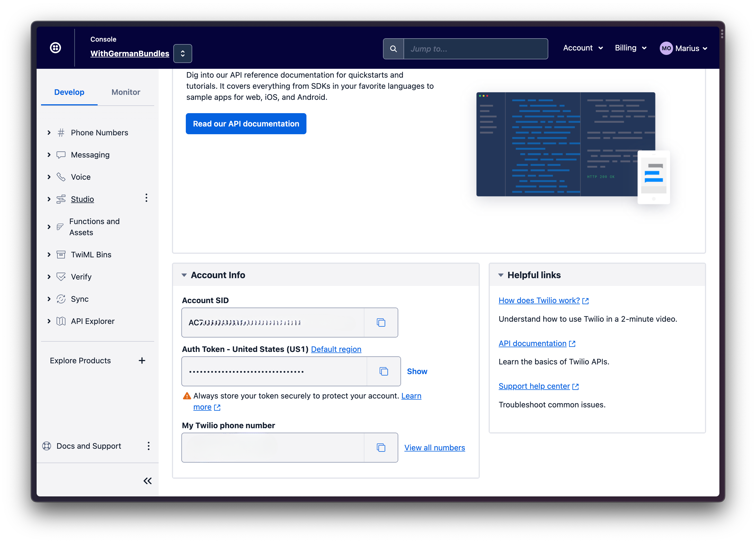Open the Account dropdown menu
The image size is (756, 543).
point(583,48)
